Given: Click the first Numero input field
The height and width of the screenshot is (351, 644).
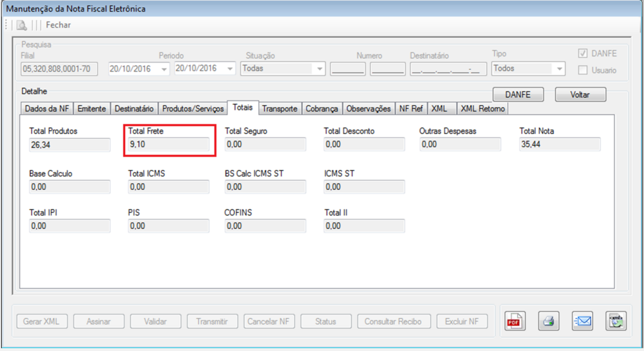Looking at the screenshot, I should pyautogui.click(x=348, y=69).
